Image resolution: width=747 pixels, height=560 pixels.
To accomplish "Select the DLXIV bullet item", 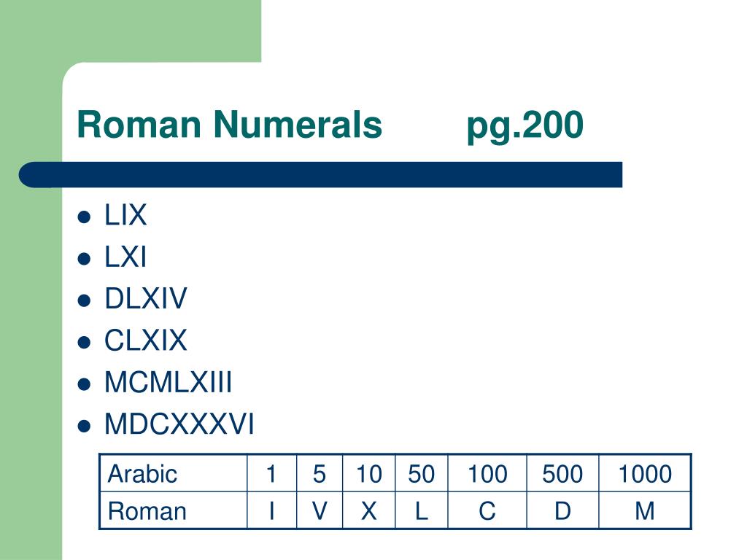I will point(146,298).
